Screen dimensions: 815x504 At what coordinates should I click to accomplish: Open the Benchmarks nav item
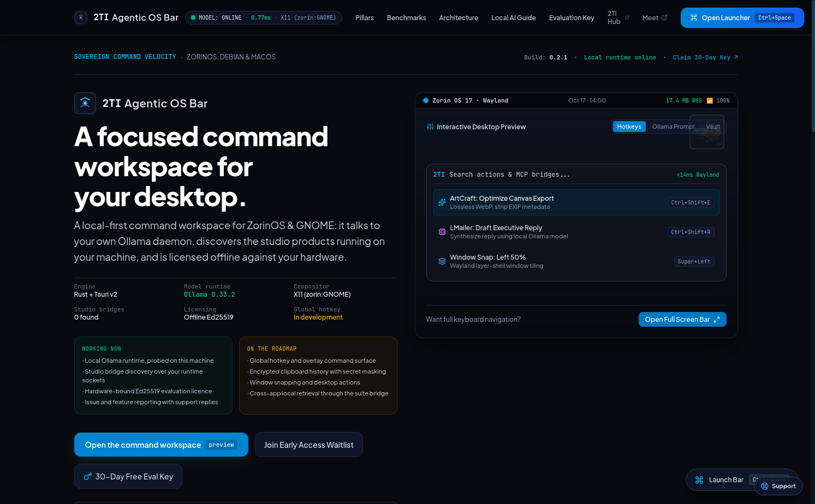click(406, 17)
